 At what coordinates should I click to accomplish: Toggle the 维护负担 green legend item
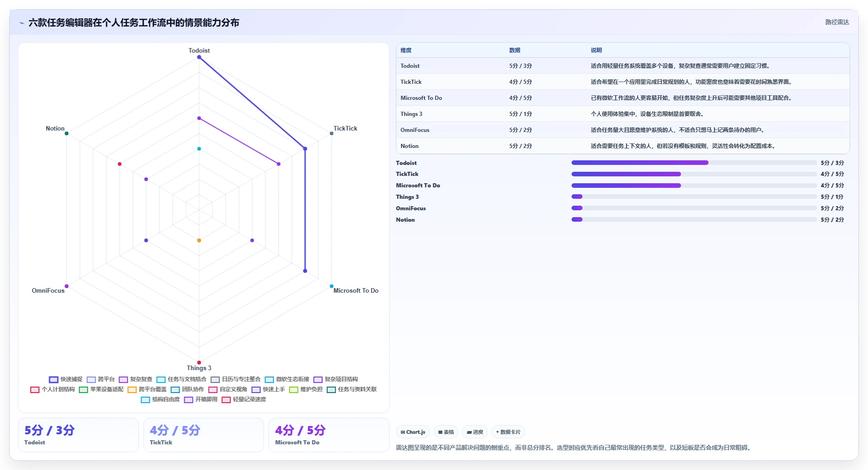[x=306, y=389]
